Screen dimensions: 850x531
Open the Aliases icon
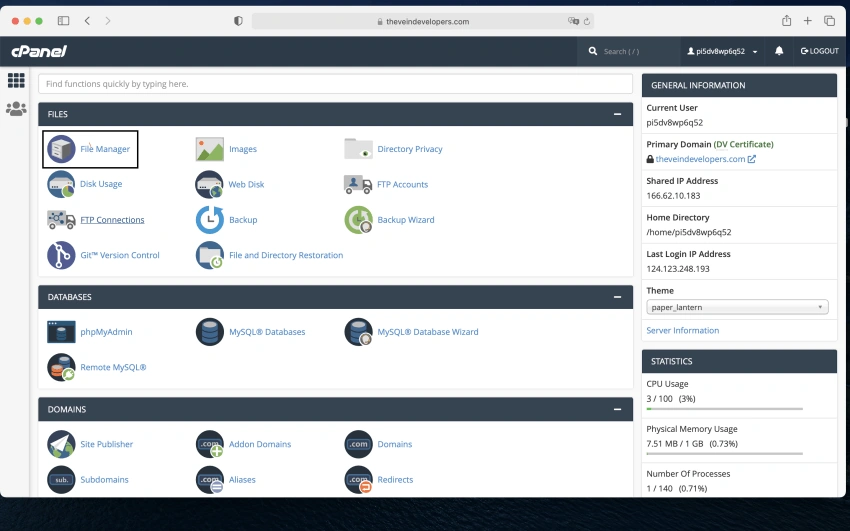click(210, 480)
